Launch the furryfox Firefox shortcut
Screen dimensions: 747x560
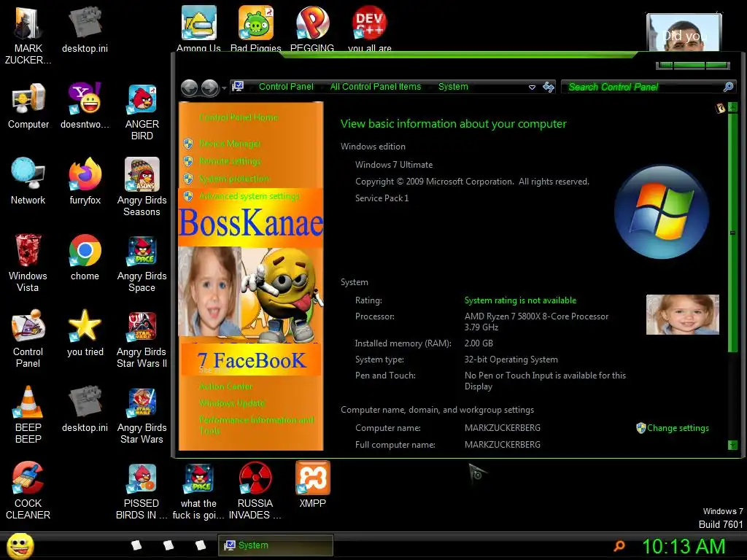[x=85, y=182]
